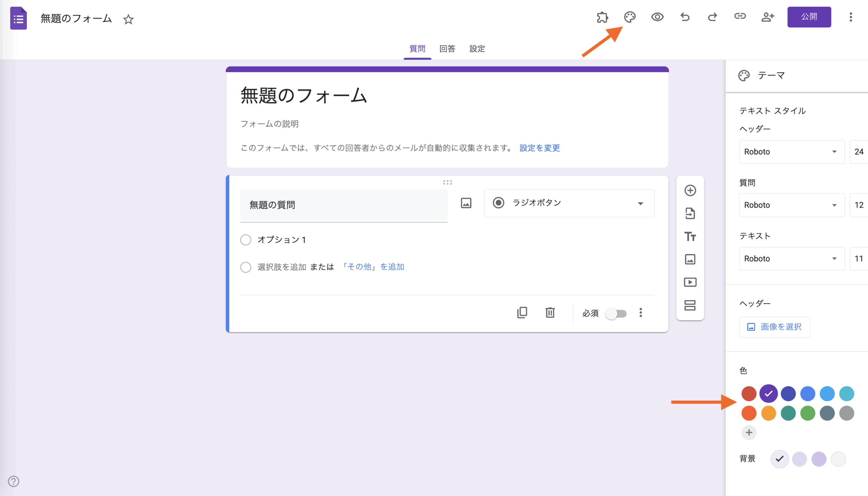Switch to the 設定 tab

click(x=477, y=49)
